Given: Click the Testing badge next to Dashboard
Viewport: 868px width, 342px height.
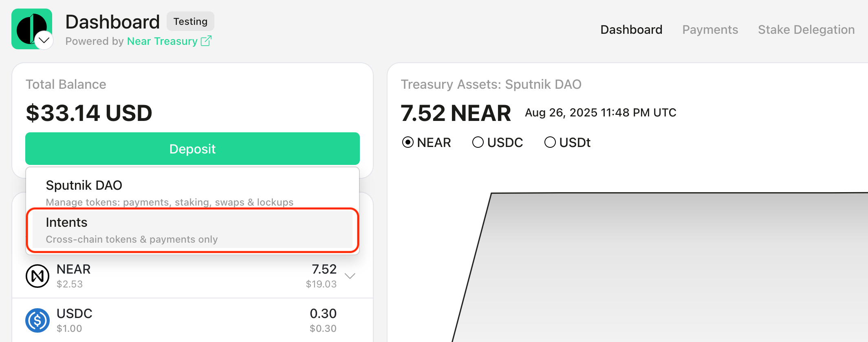Looking at the screenshot, I should 190,21.
